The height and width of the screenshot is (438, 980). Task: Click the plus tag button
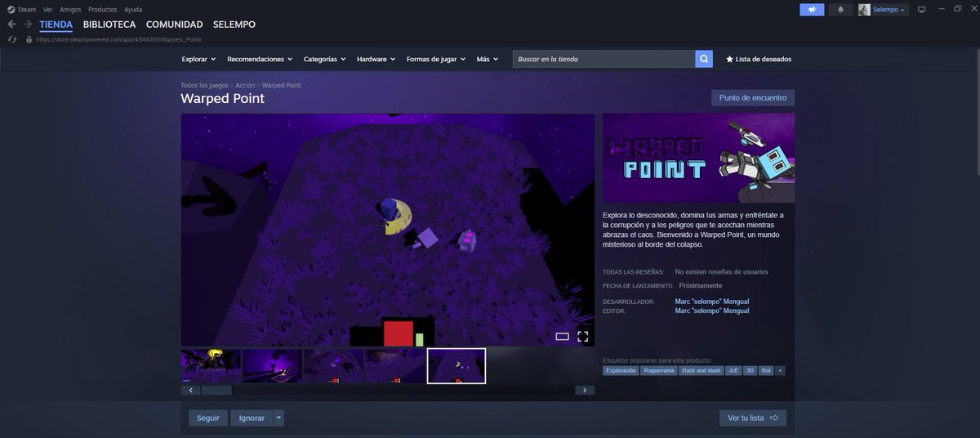[780, 370]
